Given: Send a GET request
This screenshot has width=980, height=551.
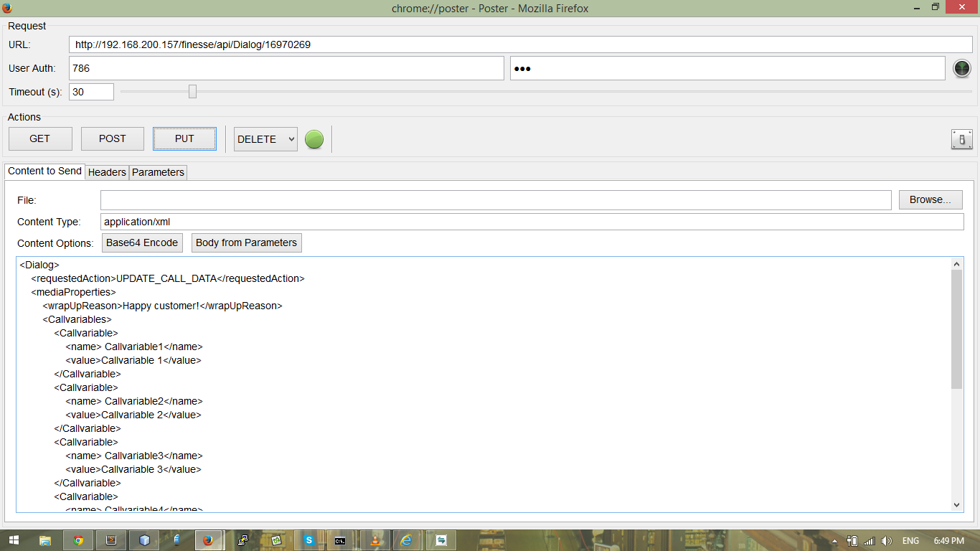Looking at the screenshot, I should 40,138.
